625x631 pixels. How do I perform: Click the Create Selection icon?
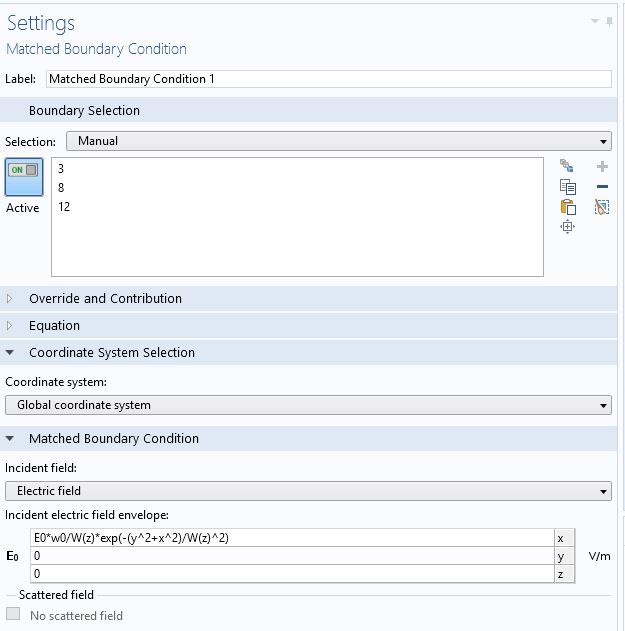(567, 167)
